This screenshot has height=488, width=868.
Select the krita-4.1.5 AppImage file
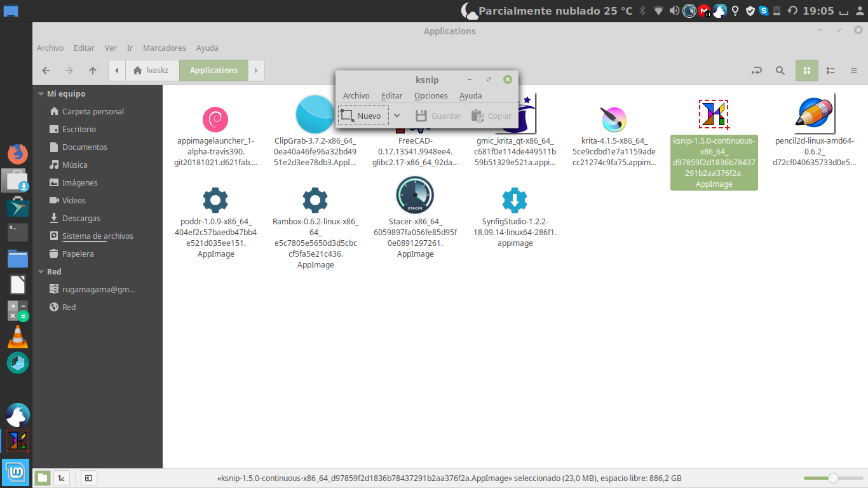(x=614, y=119)
